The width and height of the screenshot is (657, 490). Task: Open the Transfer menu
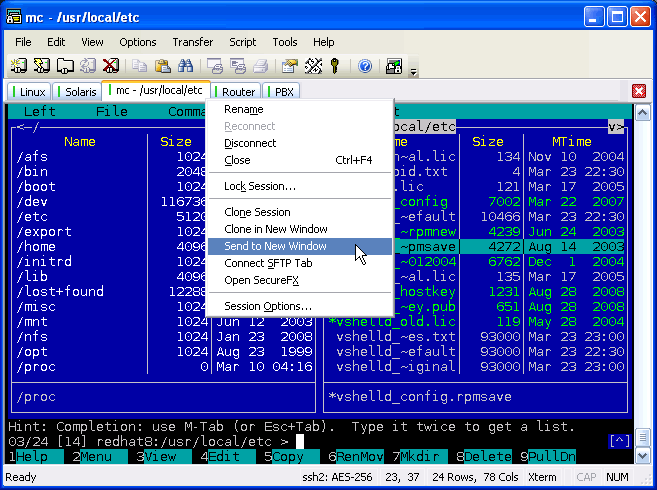193,42
